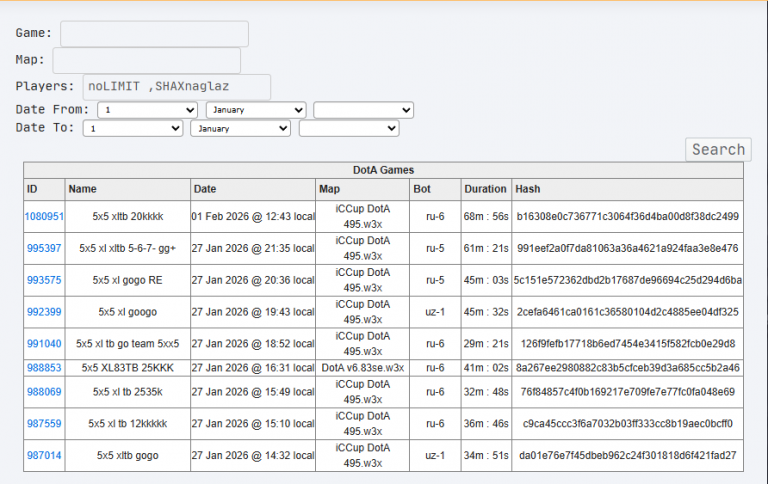Select game name 5x5 xl googo
768x484 pixels.
coord(127,312)
